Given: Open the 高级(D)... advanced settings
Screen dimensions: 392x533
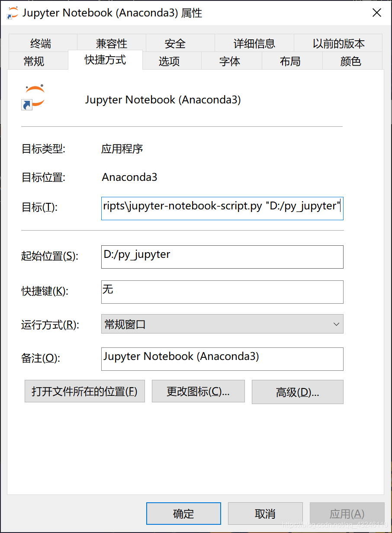Looking at the screenshot, I should coord(298,392).
